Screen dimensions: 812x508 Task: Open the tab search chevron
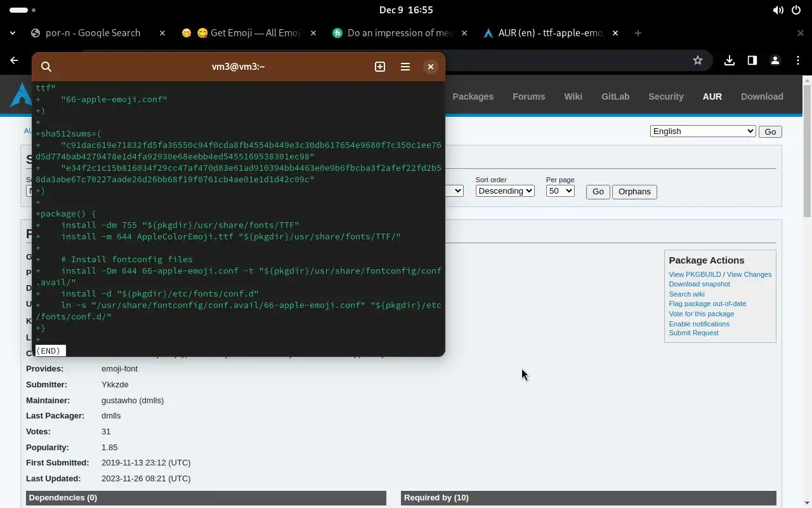(x=13, y=33)
